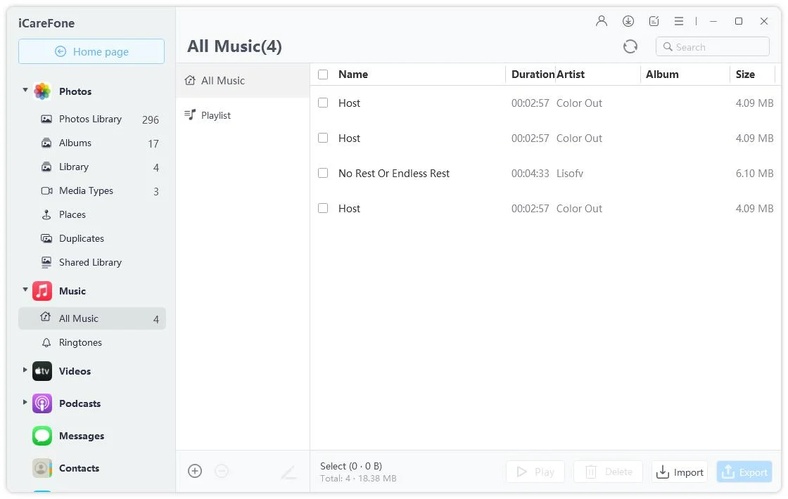Image resolution: width=788 pixels, height=499 pixels.
Task: Add a new playlist with plus icon
Action: point(195,471)
